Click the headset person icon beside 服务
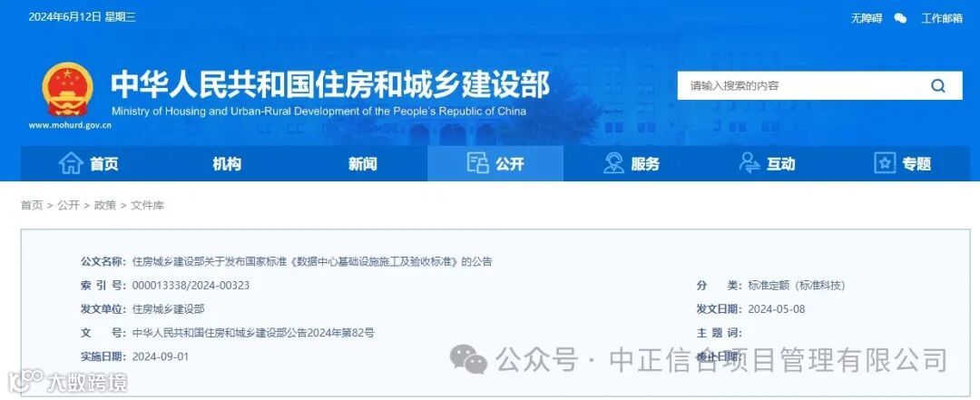This screenshot has width=980, height=400. 613,163
